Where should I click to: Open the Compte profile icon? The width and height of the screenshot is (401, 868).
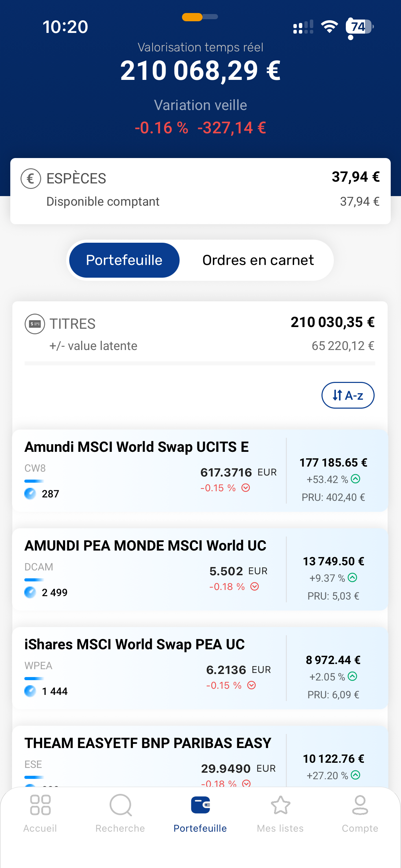(360, 805)
